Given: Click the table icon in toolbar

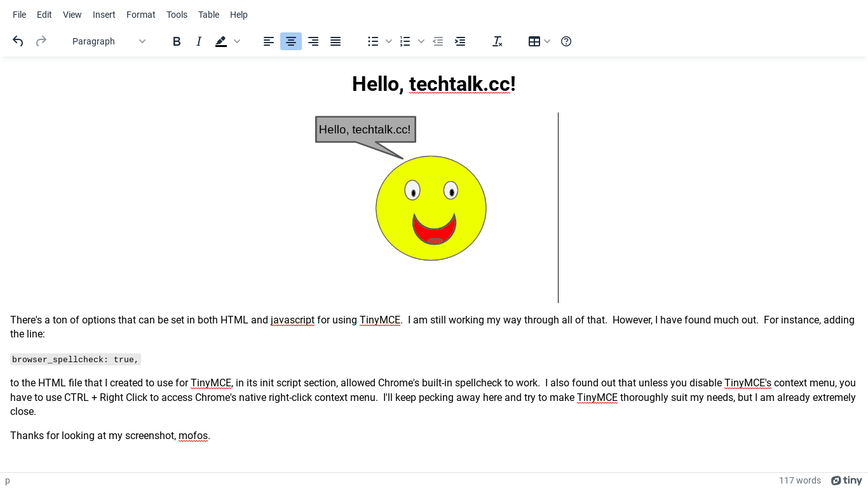Looking at the screenshot, I should click(534, 41).
